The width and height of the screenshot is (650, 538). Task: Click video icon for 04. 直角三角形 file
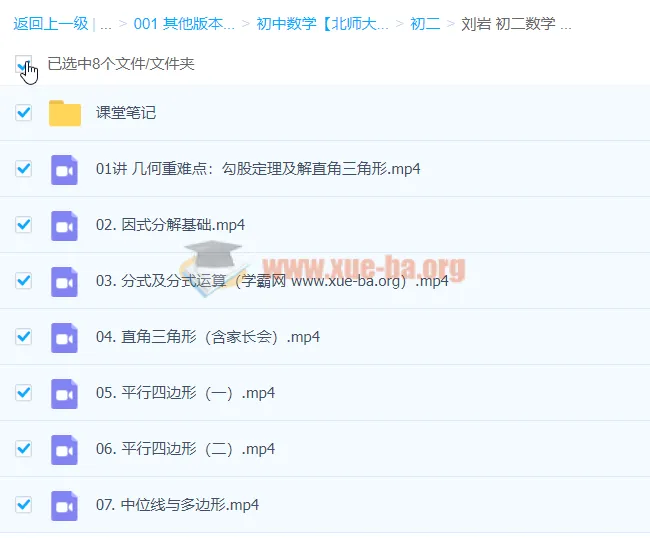coord(65,337)
